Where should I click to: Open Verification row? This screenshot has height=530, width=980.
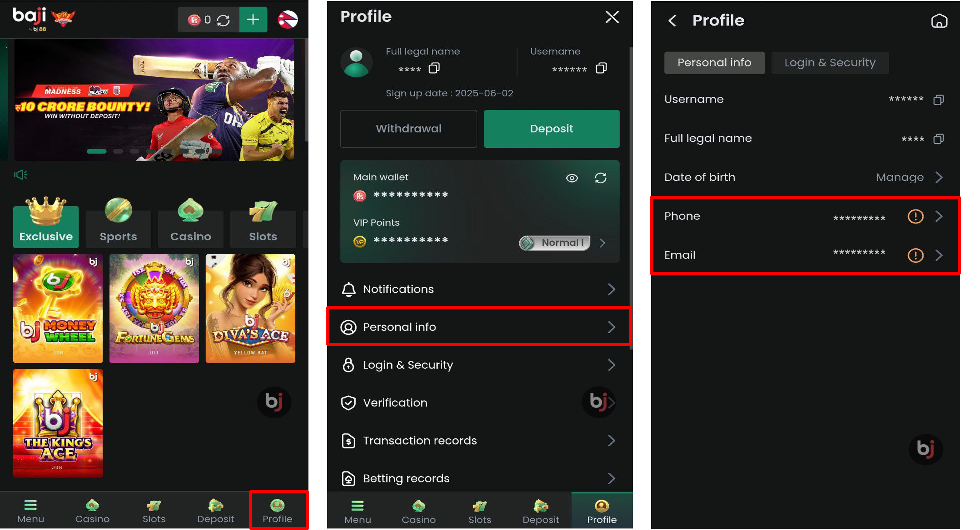coord(479,403)
